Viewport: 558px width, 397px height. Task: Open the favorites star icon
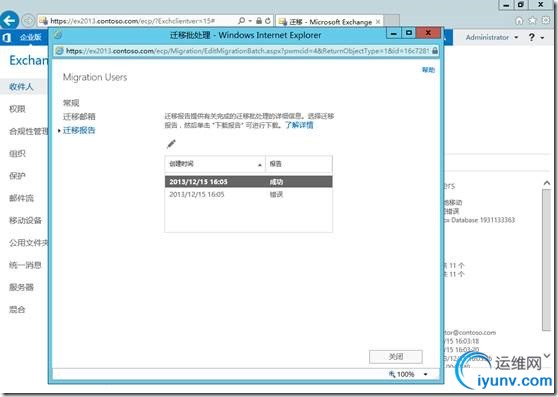tap(532, 21)
